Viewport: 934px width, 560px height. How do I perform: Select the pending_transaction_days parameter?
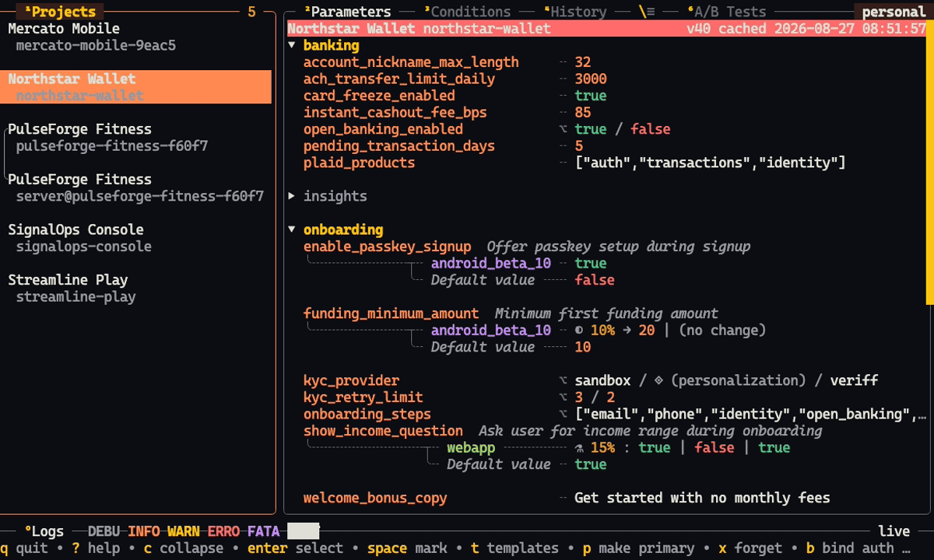click(x=399, y=145)
